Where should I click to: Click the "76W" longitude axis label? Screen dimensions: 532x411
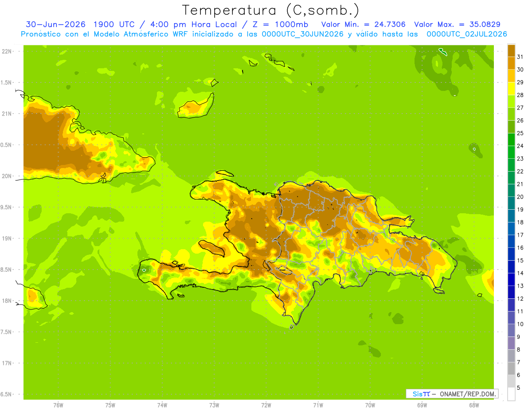coord(58,405)
